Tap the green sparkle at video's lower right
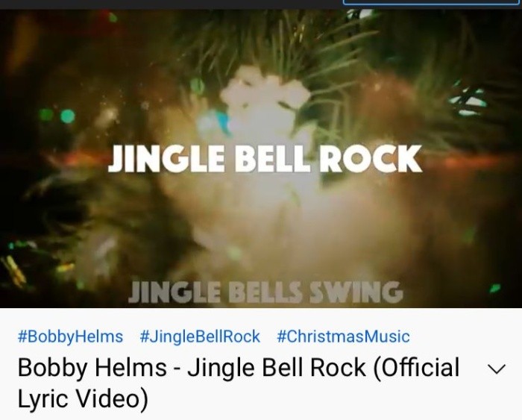The image size is (522, 420). point(495,288)
